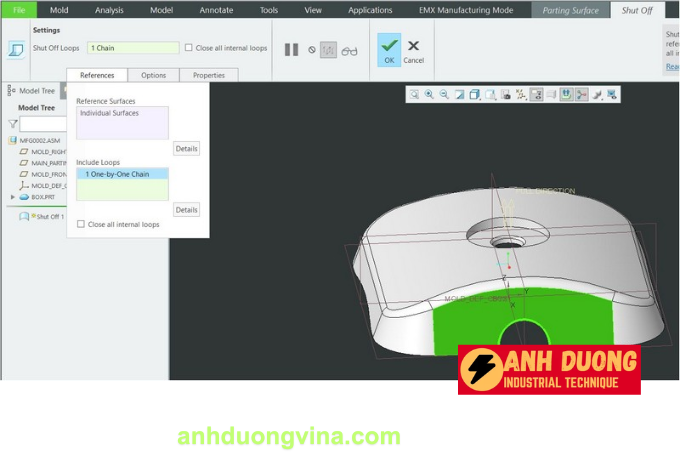Click the glasses verify preview icon
680x454 pixels.
[x=349, y=50]
